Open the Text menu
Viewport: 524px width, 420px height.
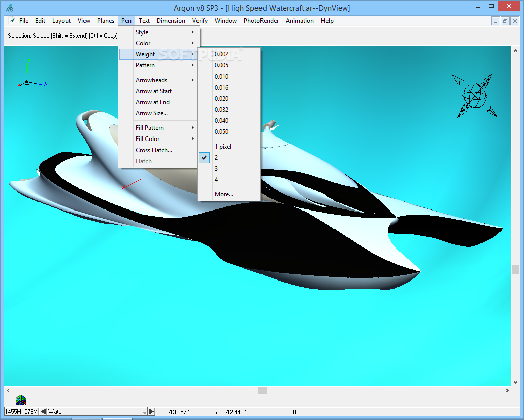(x=144, y=20)
